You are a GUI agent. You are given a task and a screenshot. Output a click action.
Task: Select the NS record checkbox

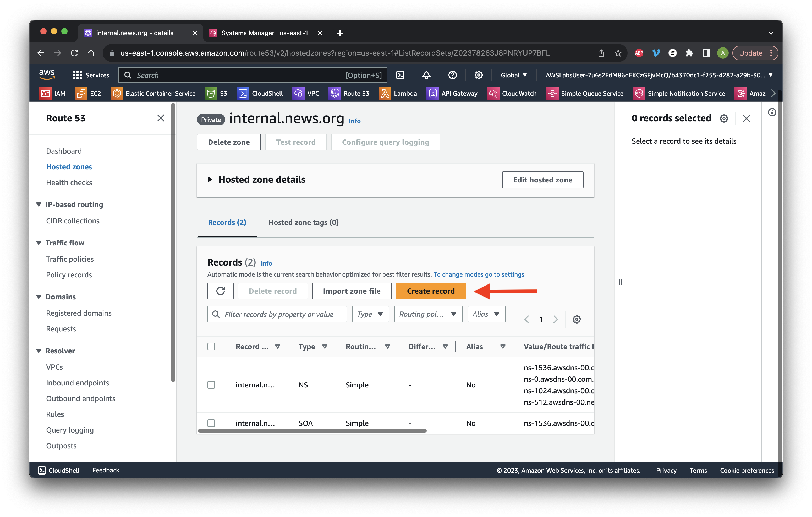click(211, 385)
